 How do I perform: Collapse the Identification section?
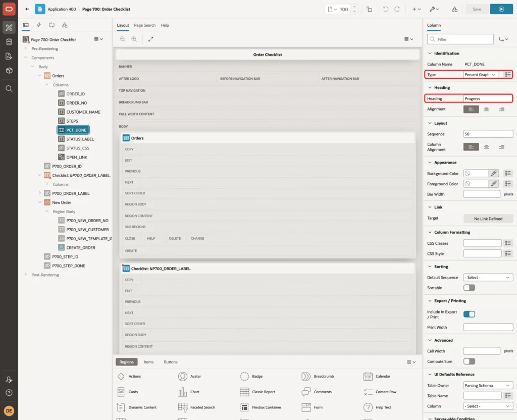[x=430, y=54]
